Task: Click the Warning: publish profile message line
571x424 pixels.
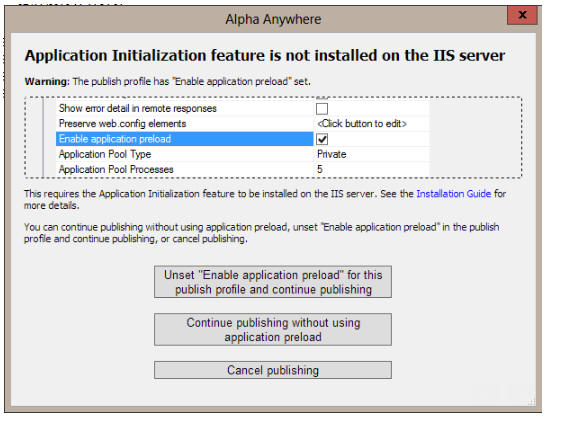Action: pos(168,81)
